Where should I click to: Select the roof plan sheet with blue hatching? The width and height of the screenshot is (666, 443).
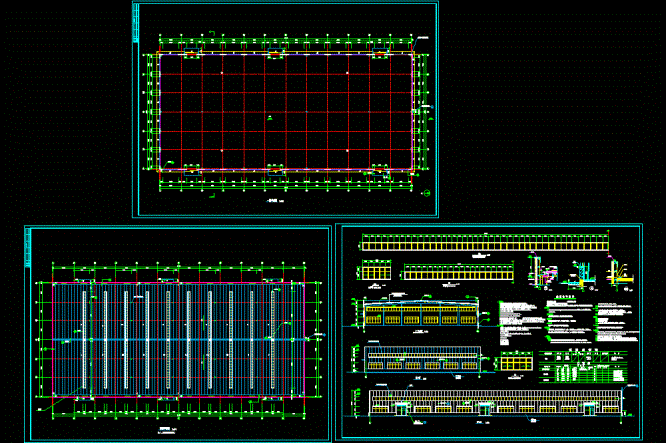point(178,334)
